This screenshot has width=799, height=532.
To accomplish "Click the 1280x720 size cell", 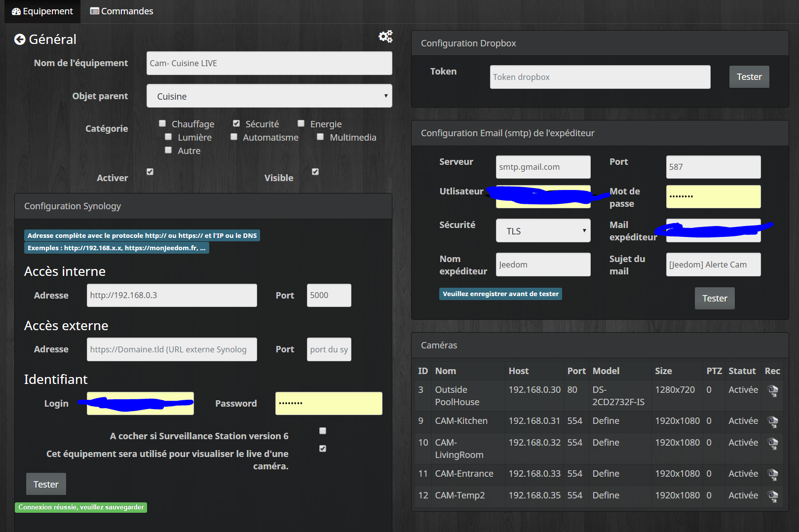I will [x=675, y=390].
